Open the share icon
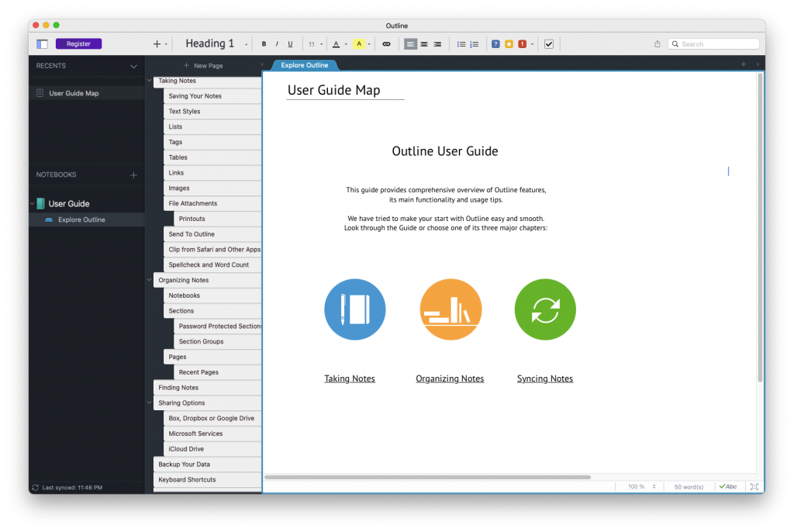 tap(658, 44)
